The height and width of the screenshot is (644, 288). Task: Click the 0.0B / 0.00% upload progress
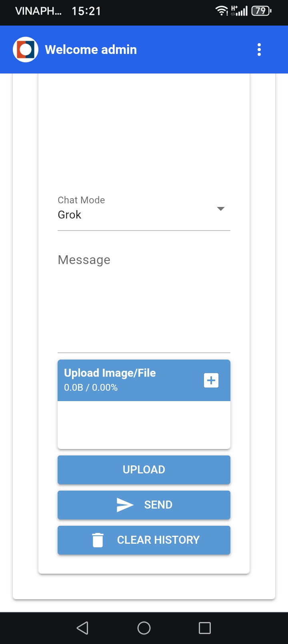coord(91,388)
